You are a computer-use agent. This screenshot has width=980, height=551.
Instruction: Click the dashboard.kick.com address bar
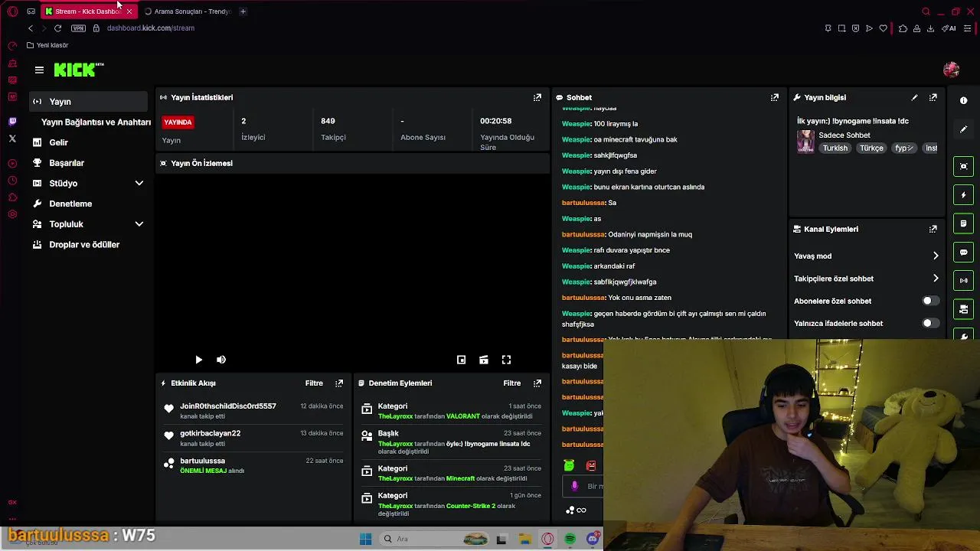tap(151, 28)
